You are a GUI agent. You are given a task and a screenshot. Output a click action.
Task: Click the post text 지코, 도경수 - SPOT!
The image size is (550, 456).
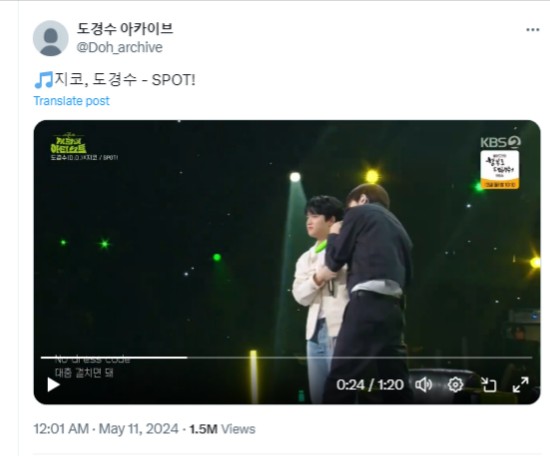[125, 80]
